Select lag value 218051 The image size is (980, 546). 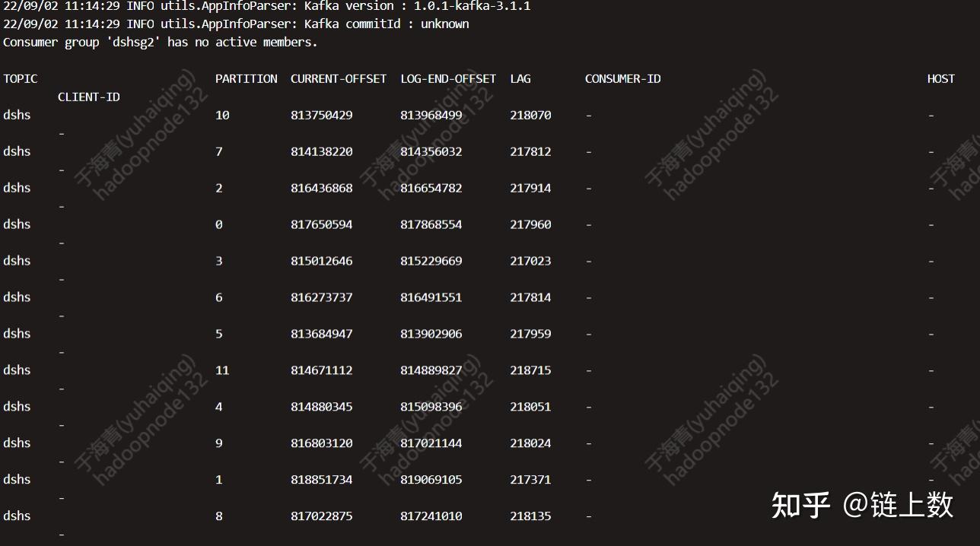point(531,407)
